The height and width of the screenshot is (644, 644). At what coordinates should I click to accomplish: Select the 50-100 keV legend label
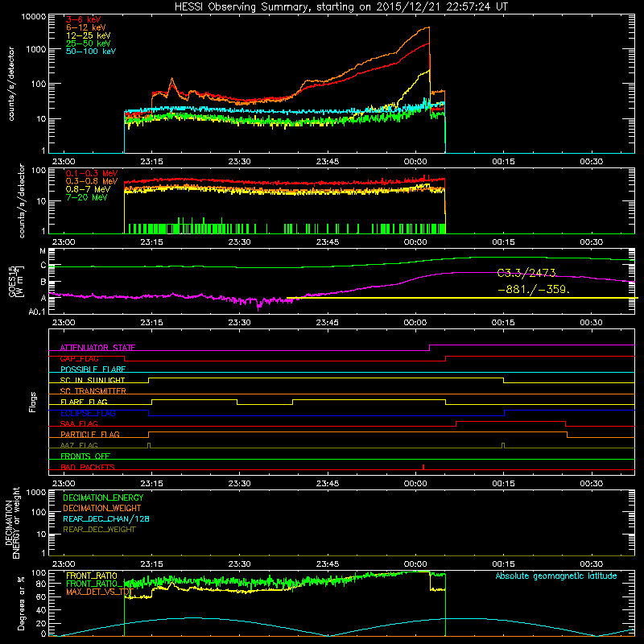[91, 52]
